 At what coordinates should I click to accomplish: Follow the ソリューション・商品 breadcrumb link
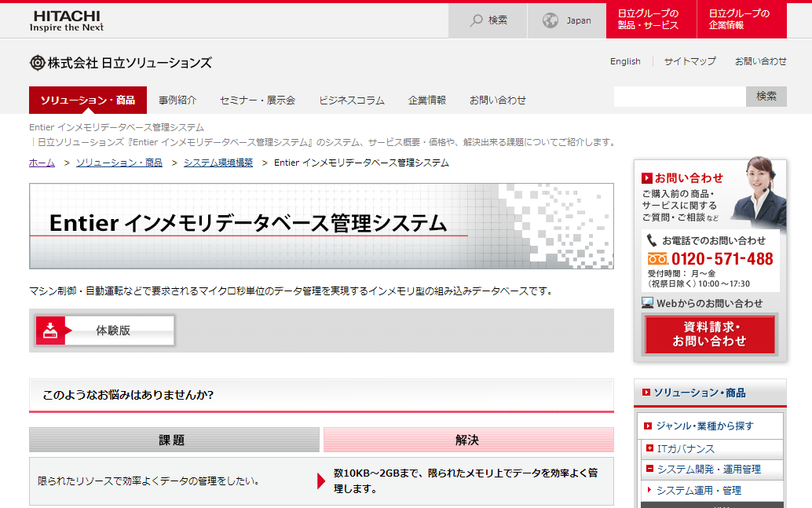[x=119, y=163]
